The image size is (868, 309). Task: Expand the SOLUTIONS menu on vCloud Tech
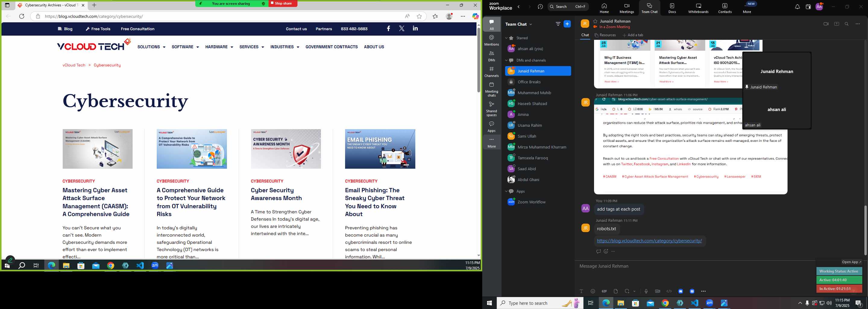151,47
